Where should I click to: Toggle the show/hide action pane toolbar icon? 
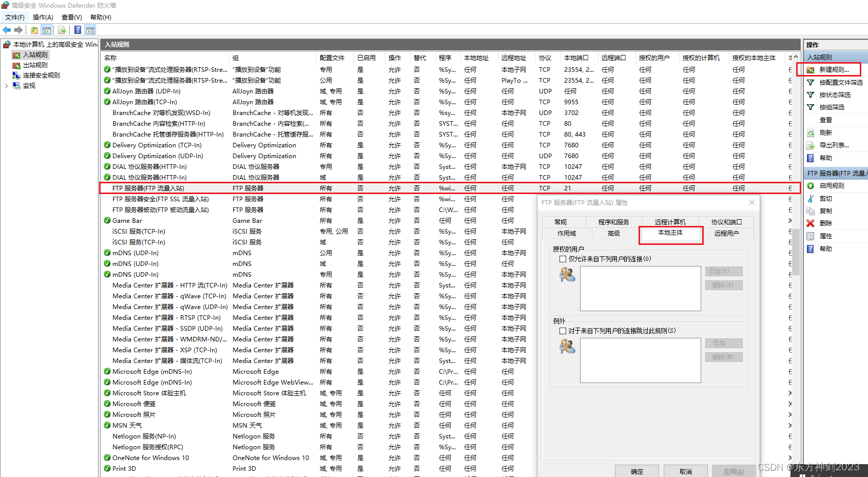pos(90,30)
